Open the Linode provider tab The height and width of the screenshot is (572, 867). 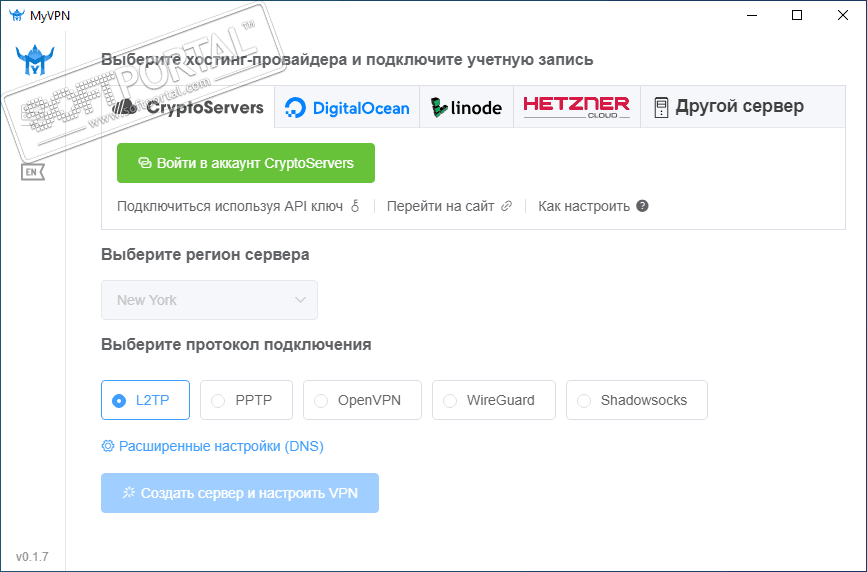coord(467,108)
